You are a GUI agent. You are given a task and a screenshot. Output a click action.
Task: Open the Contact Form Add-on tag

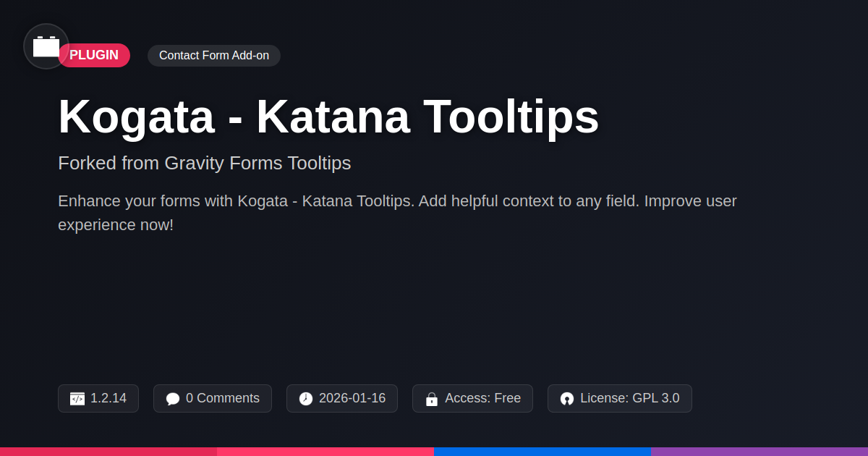coord(214,56)
